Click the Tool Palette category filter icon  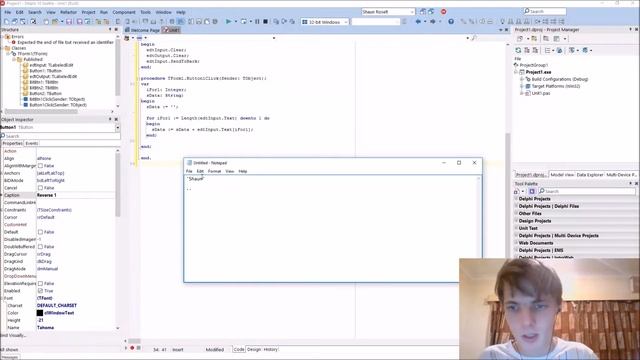[x=532, y=191]
